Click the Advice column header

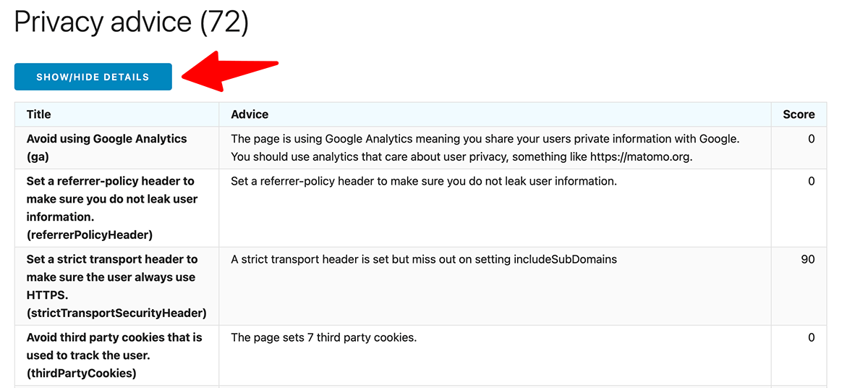250,114
